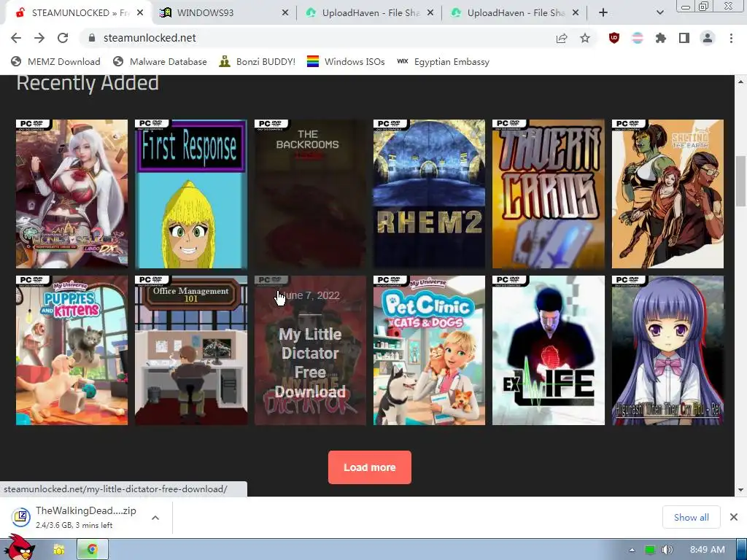The height and width of the screenshot is (560, 747).
Task: Open the file explorer taskbar icon
Action: coord(59,550)
